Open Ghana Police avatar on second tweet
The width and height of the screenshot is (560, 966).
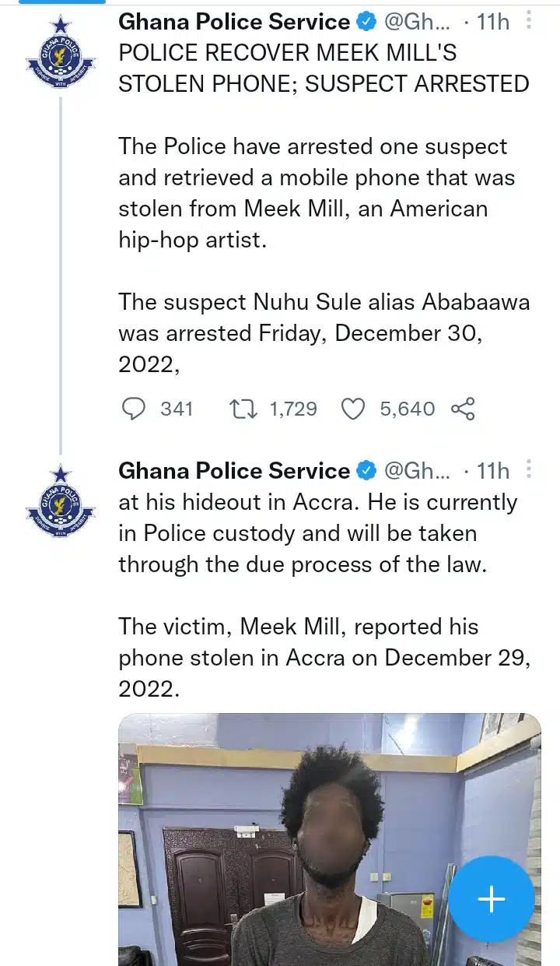pos(60,503)
